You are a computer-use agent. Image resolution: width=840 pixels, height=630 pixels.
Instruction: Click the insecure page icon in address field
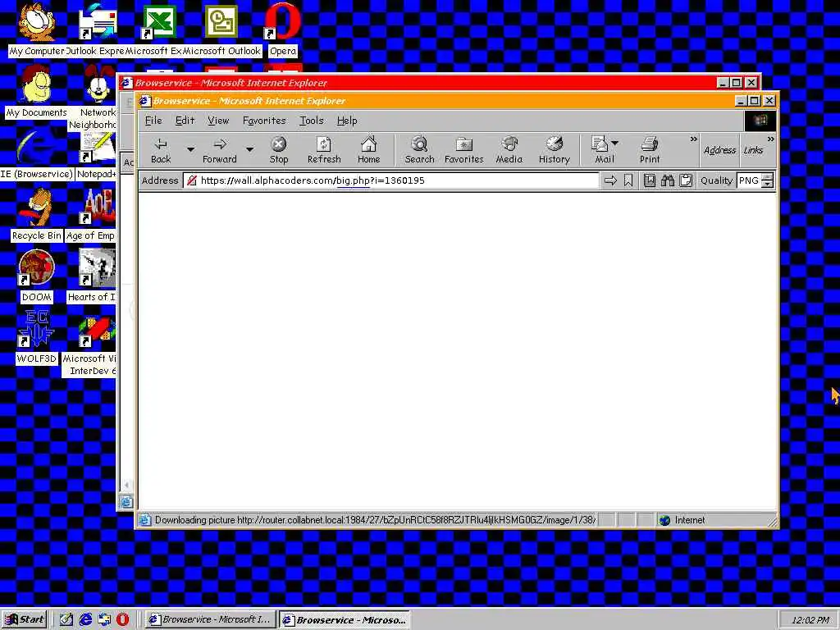192,180
